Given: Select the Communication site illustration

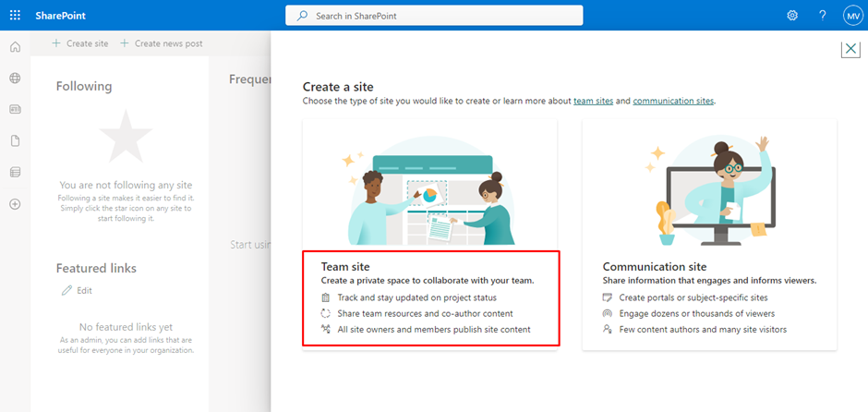Looking at the screenshot, I should pyautogui.click(x=710, y=190).
